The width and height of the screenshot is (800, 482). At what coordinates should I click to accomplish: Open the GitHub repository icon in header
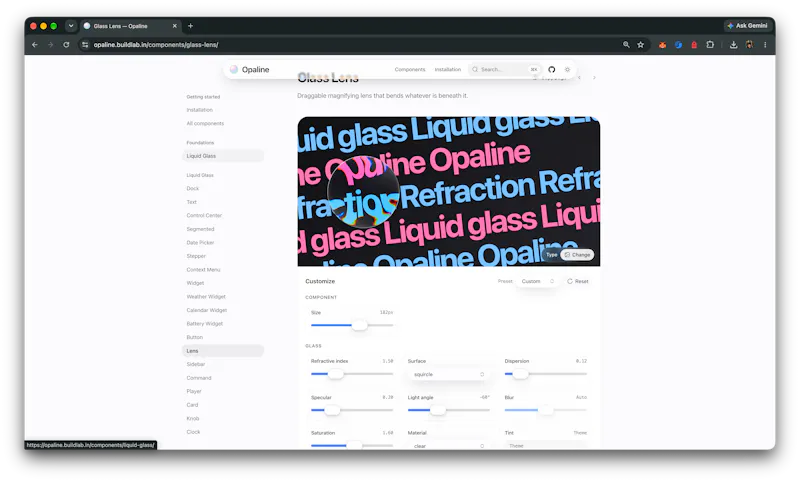click(x=552, y=69)
